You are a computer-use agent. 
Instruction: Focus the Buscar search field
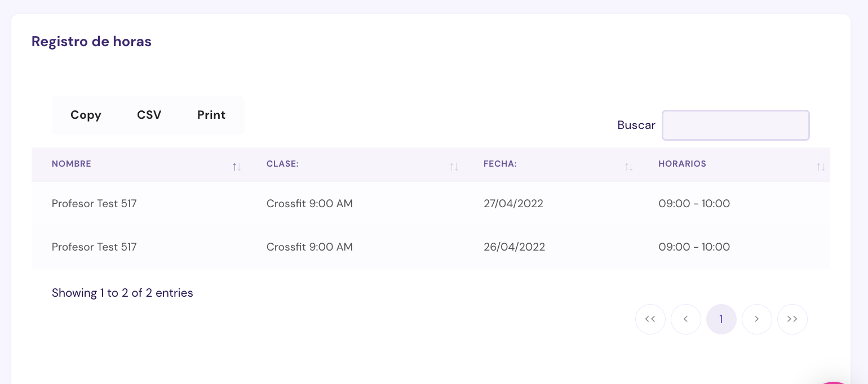tap(736, 125)
